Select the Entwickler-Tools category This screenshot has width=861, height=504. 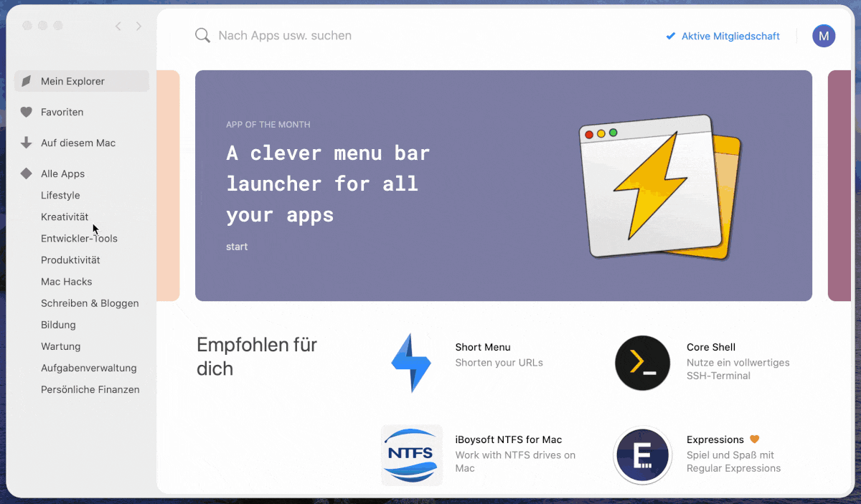(79, 238)
